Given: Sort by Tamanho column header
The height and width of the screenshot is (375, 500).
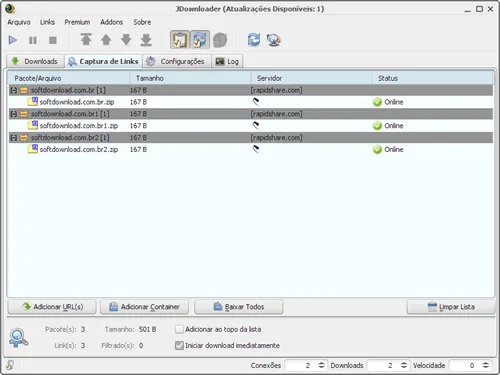Looking at the screenshot, I should (190, 78).
